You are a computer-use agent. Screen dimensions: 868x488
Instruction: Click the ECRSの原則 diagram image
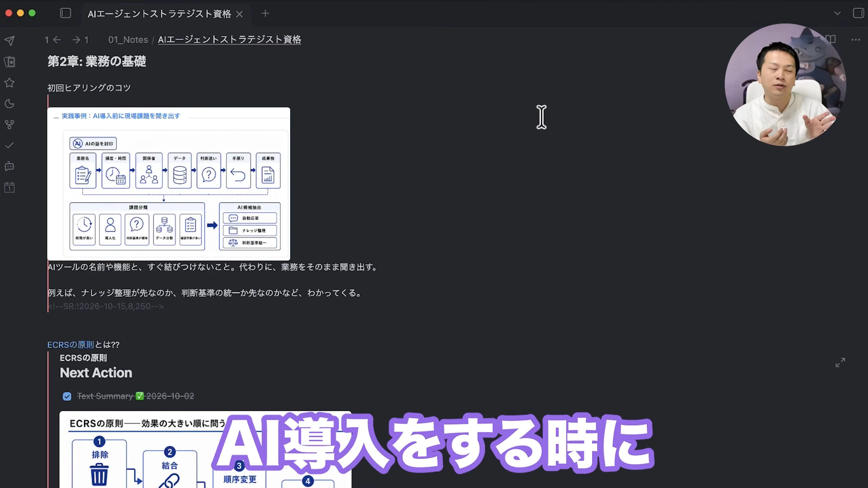[205, 450]
